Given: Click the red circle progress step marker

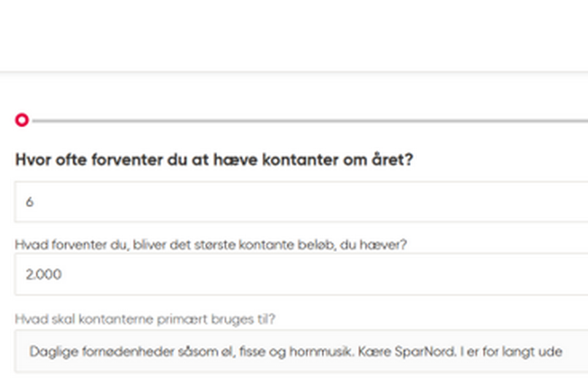Looking at the screenshot, I should pos(22,121).
